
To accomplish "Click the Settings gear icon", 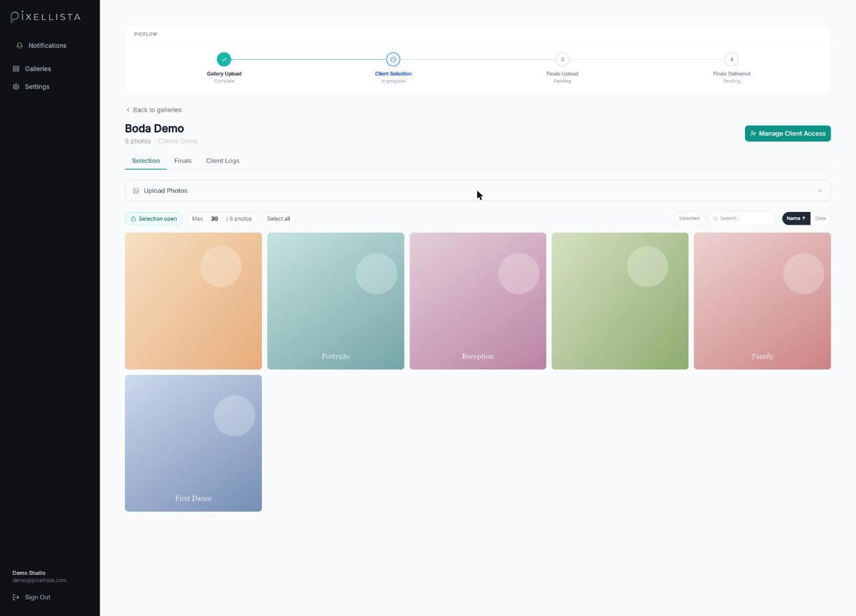I will point(16,87).
